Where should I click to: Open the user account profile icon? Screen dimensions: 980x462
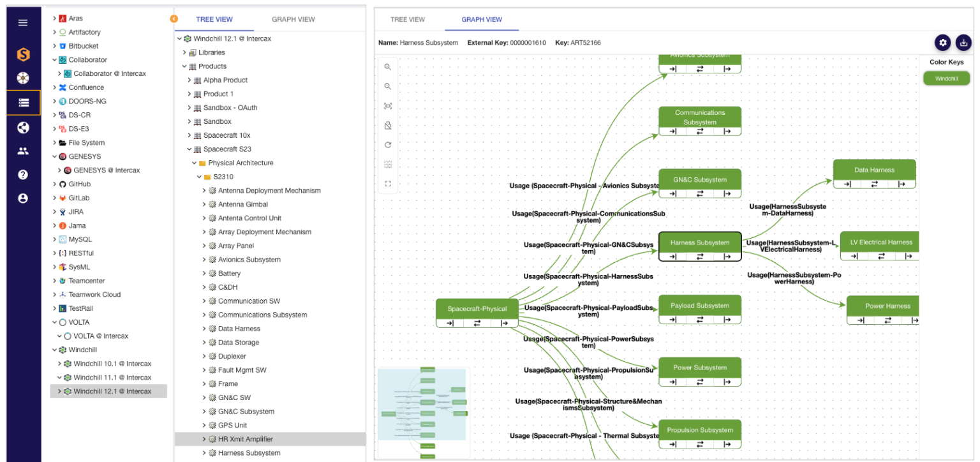pos(23,198)
